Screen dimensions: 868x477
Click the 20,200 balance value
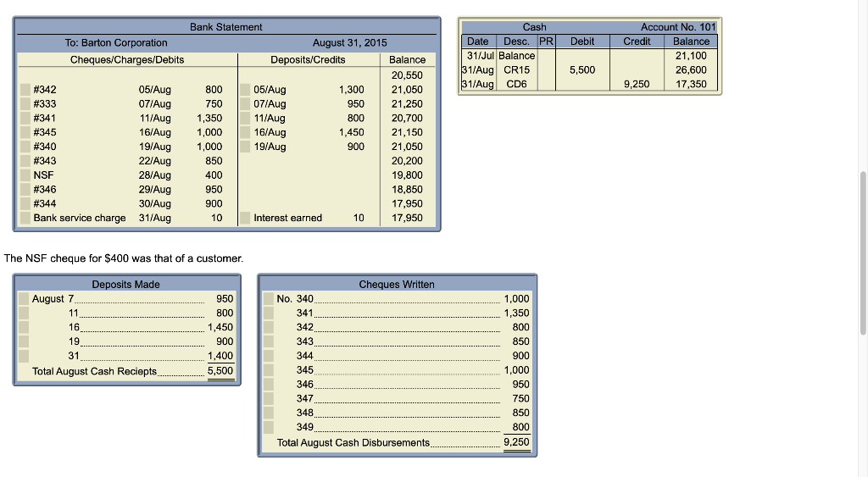point(407,161)
